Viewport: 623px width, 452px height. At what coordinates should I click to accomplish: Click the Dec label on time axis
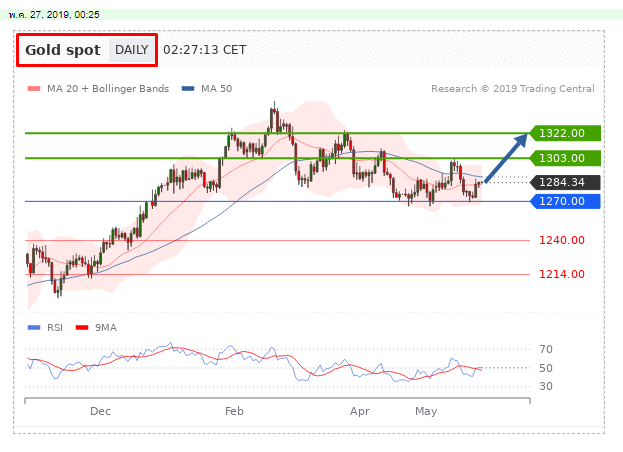(100, 411)
